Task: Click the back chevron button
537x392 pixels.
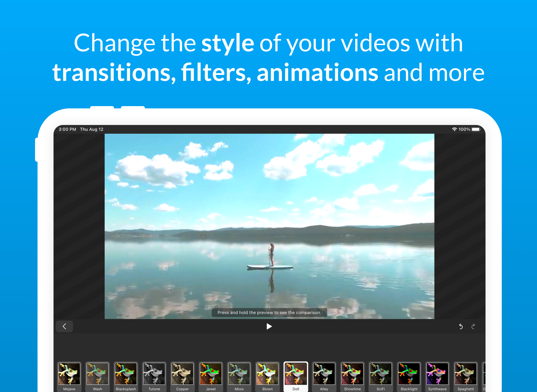Action: (64, 326)
